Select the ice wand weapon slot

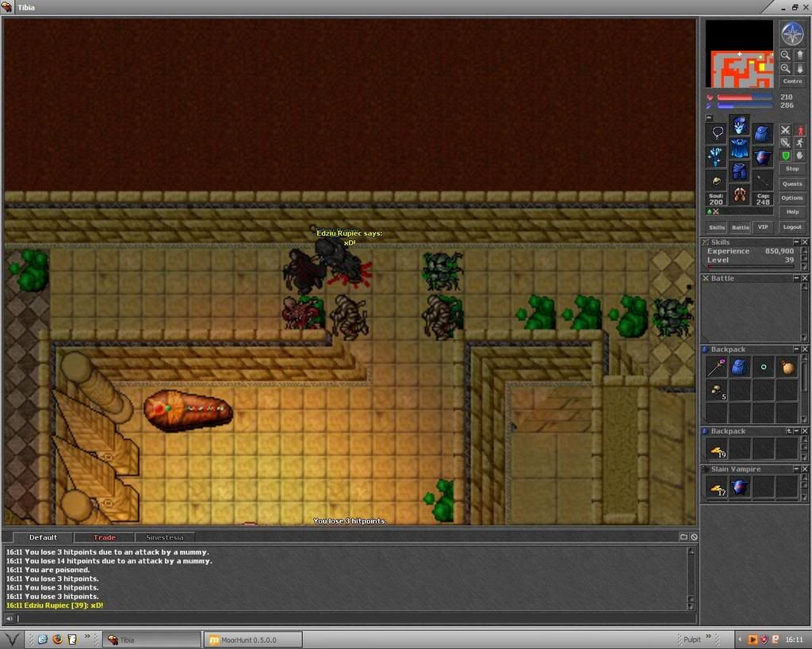(x=717, y=156)
